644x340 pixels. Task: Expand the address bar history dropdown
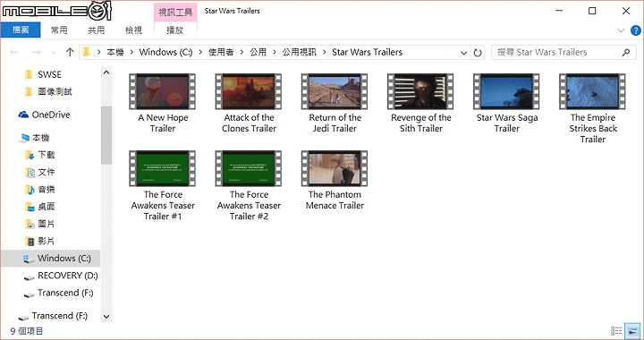pos(463,53)
